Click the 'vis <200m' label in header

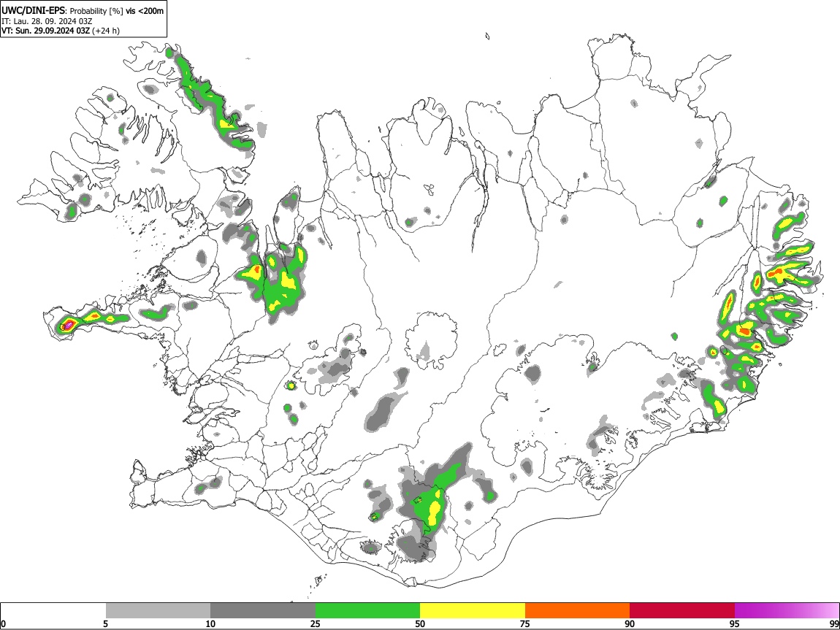[x=145, y=11]
